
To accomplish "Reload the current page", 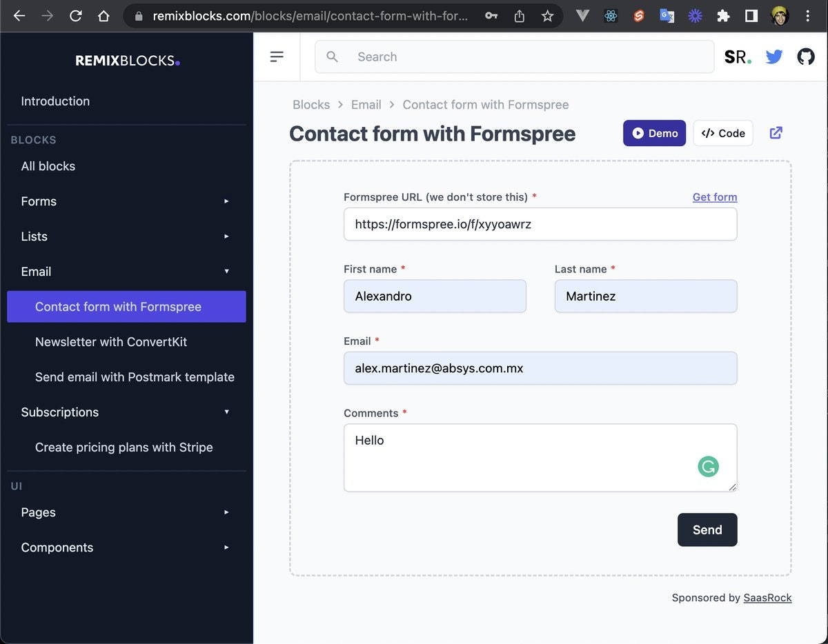I will click(76, 16).
